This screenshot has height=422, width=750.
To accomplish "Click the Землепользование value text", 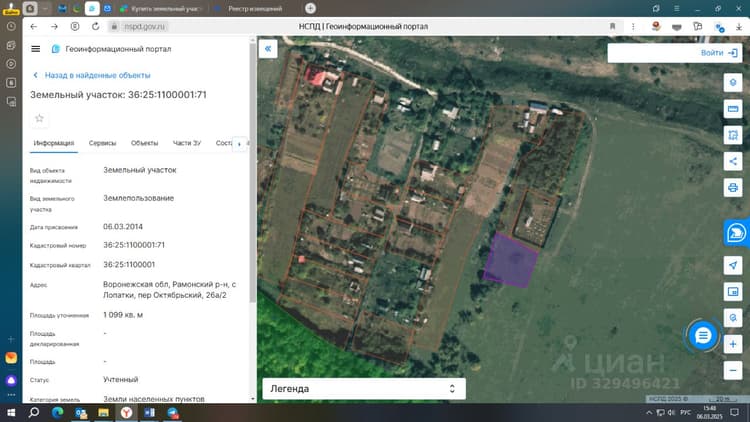I will point(139,198).
